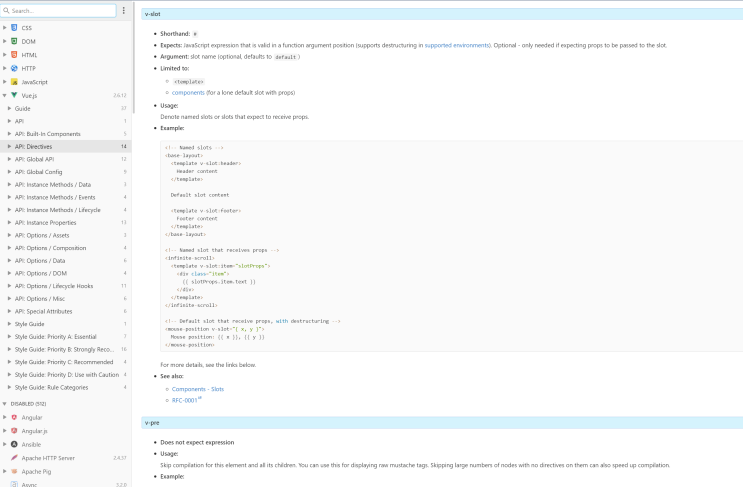Open API: Instance Methods / Data

click(x=66, y=185)
